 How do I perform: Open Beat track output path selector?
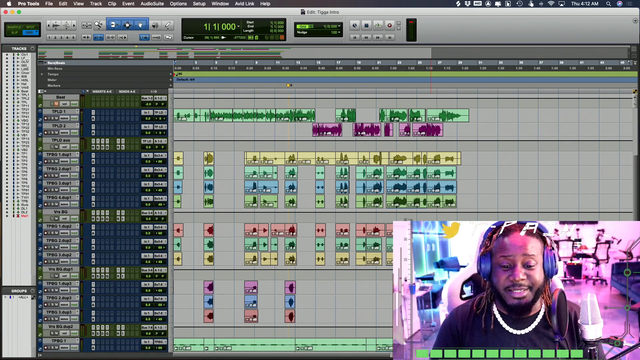point(160,98)
